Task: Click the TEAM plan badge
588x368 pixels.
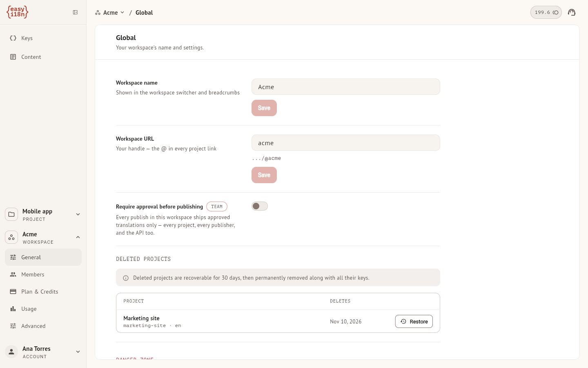Action: pyautogui.click(x=217, y=206)
